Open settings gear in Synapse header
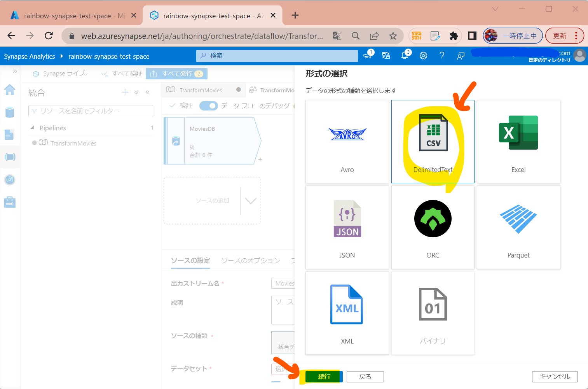Image resolution: width=588 pixels, height=389 pixels. tap(423, 56)
